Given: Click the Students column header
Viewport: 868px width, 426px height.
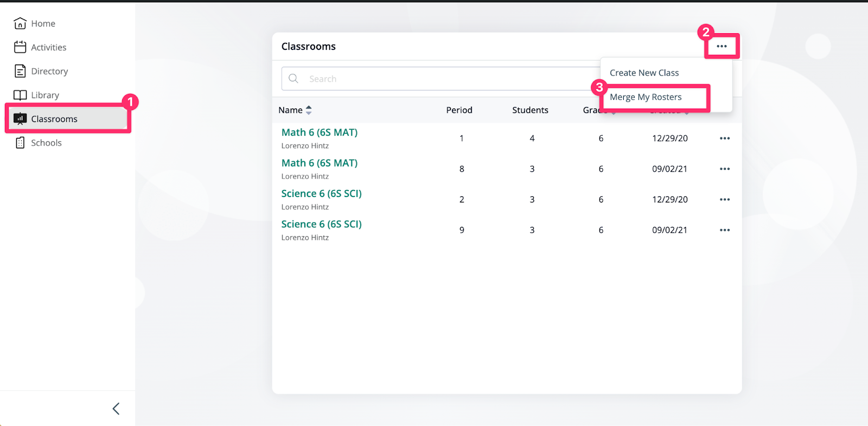Looking at the screenshot, I should pos(530,110).
